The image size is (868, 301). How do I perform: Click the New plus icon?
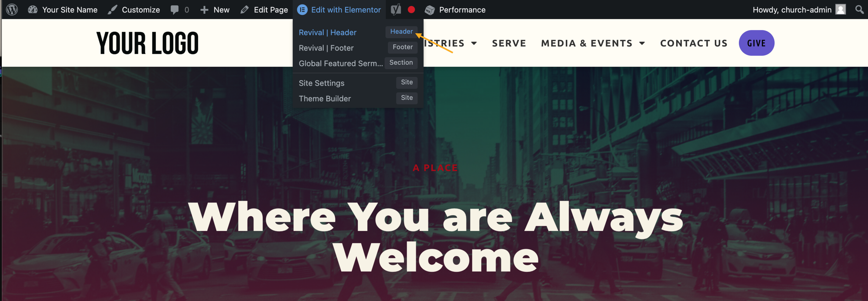tap(205, 9)
